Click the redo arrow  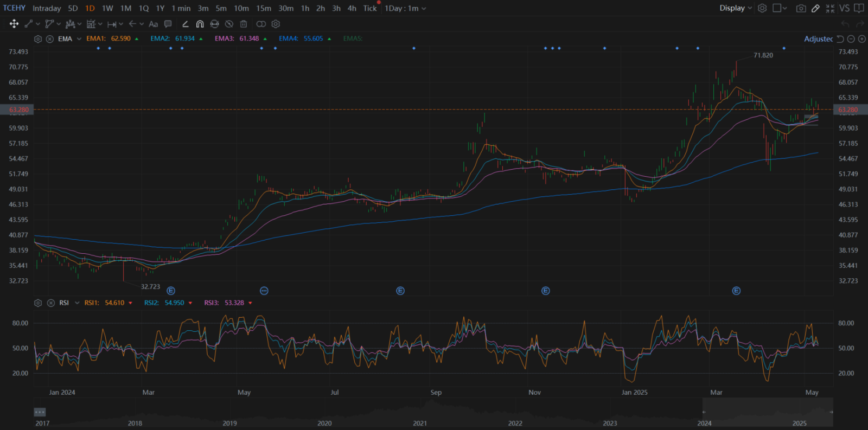coord(859,24)
